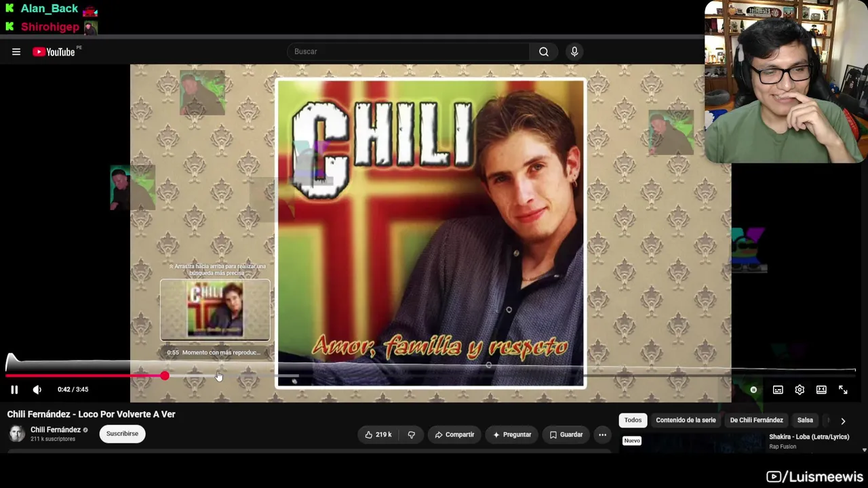Click inside the Buscar search field

point(409,52)
